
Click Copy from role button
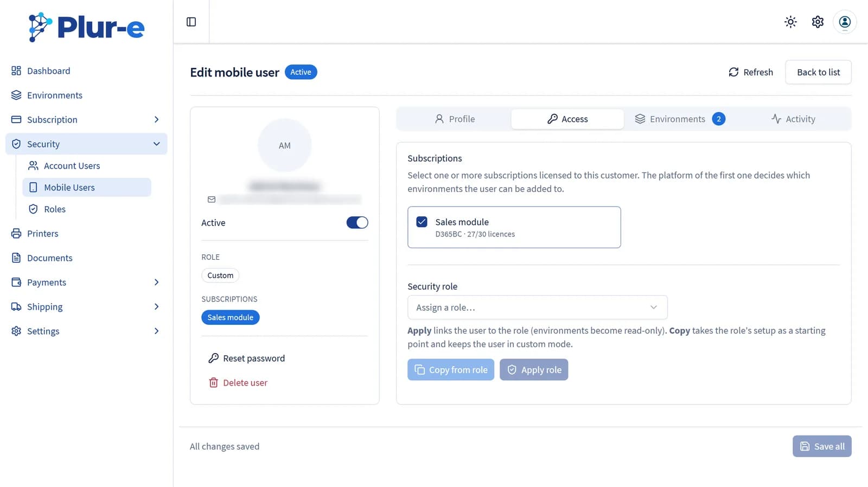(451, 370)
